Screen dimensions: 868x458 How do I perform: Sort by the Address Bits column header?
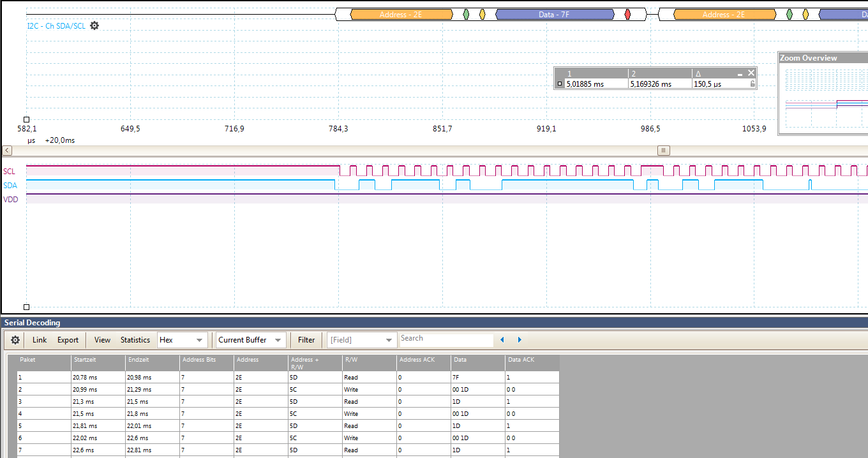pyautogui.click(x=207, y=363)
